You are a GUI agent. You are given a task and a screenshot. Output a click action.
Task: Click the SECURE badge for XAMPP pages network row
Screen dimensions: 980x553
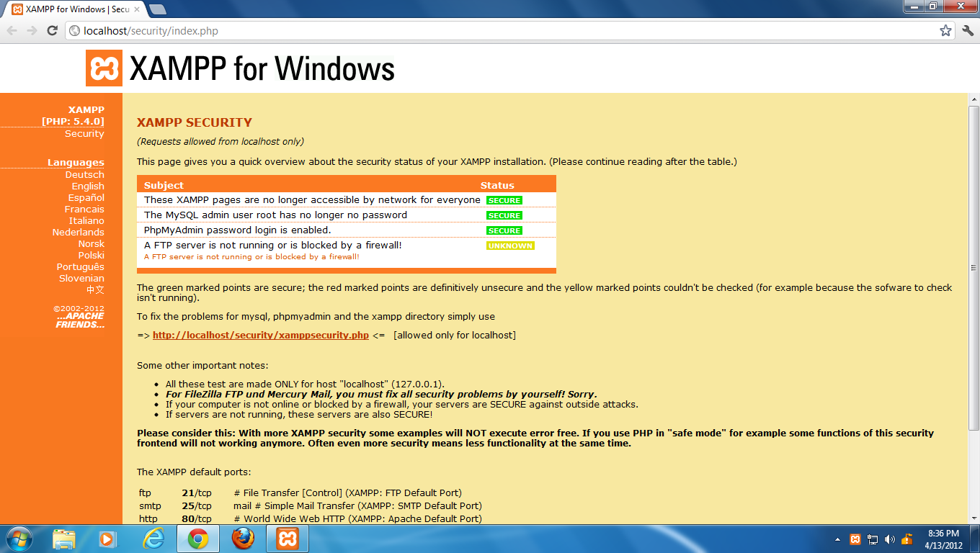tap(504, 201)
